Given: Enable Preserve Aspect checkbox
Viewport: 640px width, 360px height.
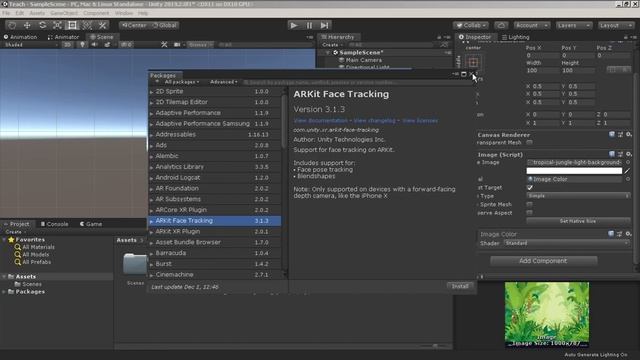Looking at the screenshot, I should [x=529, y=213].
